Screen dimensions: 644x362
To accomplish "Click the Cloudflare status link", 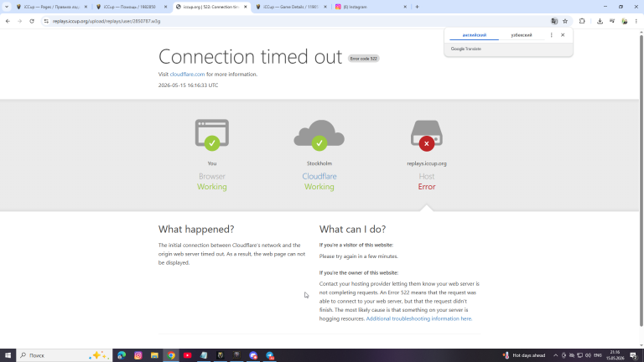I will point(319,176).
